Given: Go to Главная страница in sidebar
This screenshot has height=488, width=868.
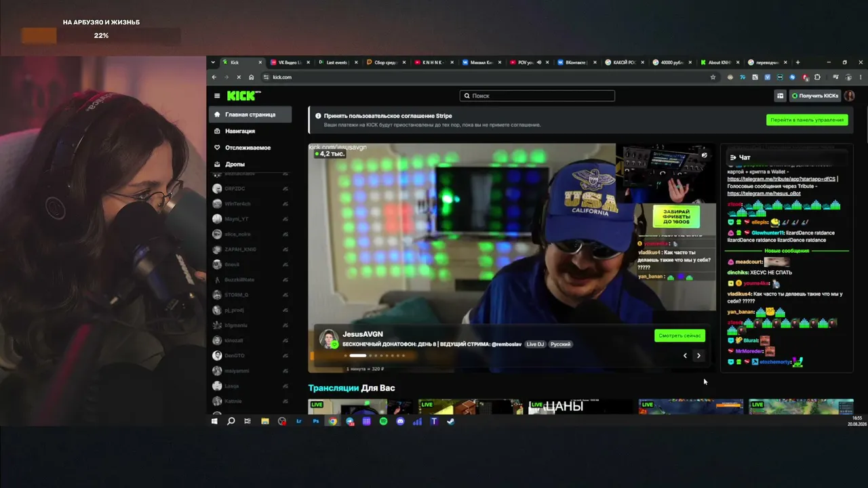Looking at the screenshot, I should 250,115.
